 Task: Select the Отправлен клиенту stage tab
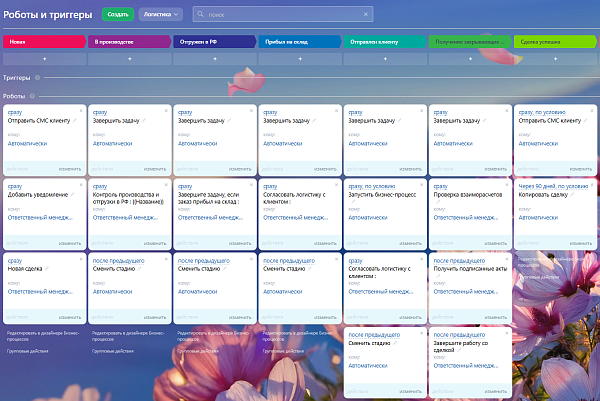(385, 42)
